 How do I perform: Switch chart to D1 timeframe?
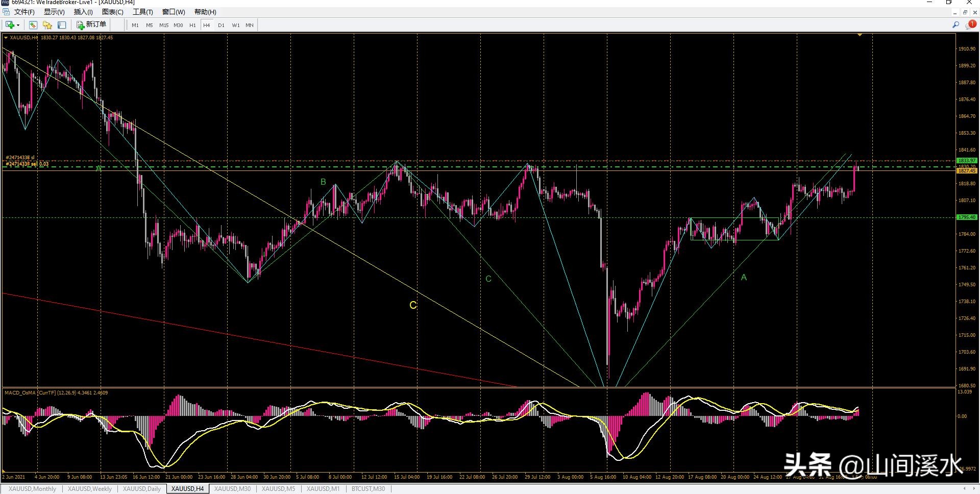(x=221, y=25)
